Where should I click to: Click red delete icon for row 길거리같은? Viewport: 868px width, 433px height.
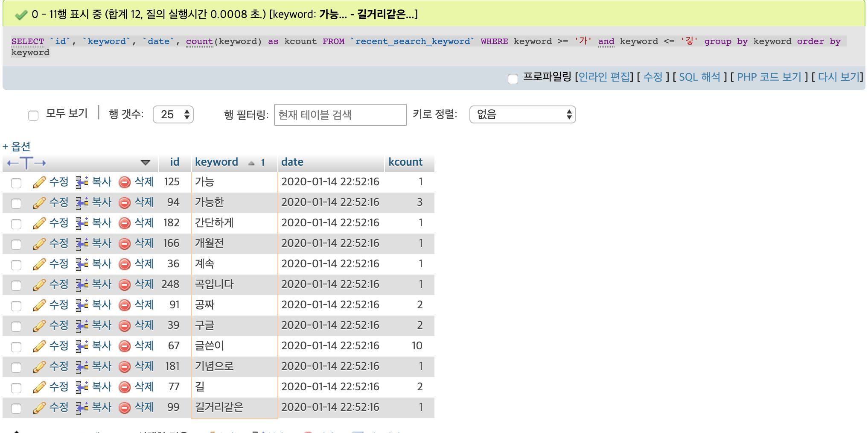pos(125,408)
